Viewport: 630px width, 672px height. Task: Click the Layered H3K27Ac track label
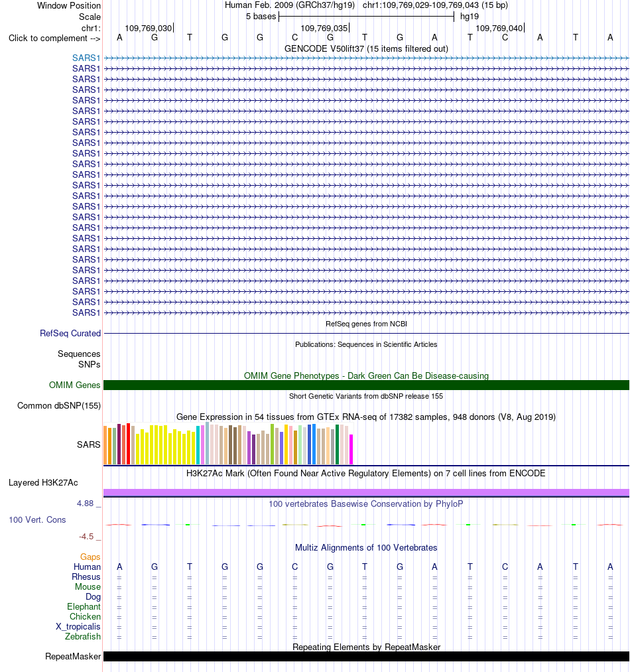43,482
